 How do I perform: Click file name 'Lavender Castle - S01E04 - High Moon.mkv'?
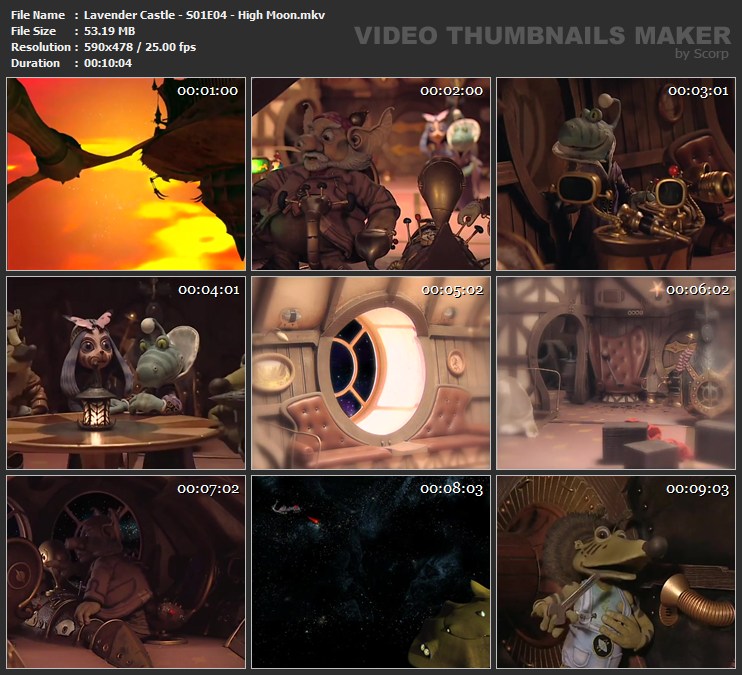click(x=204, y=15)
